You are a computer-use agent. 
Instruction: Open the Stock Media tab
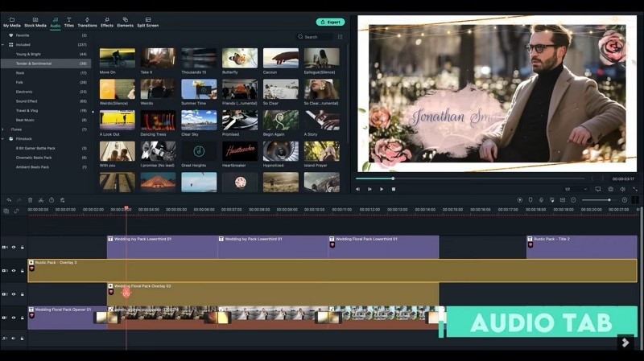35,23
